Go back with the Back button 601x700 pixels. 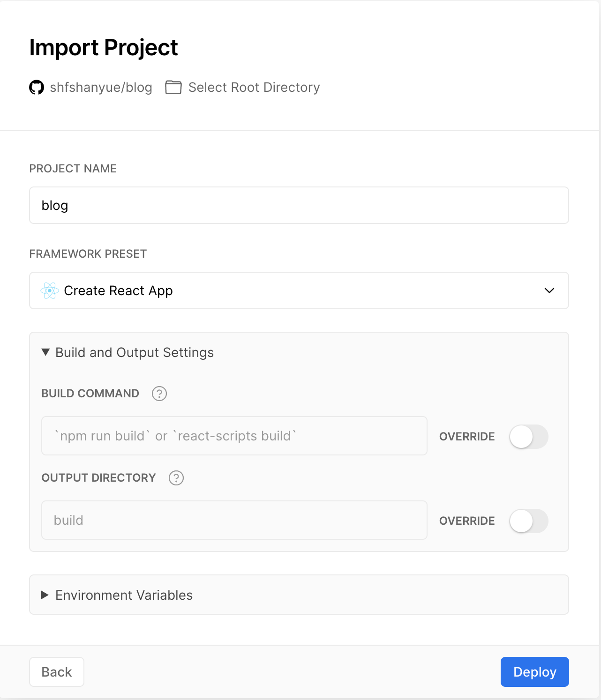[x=57, y=672]
